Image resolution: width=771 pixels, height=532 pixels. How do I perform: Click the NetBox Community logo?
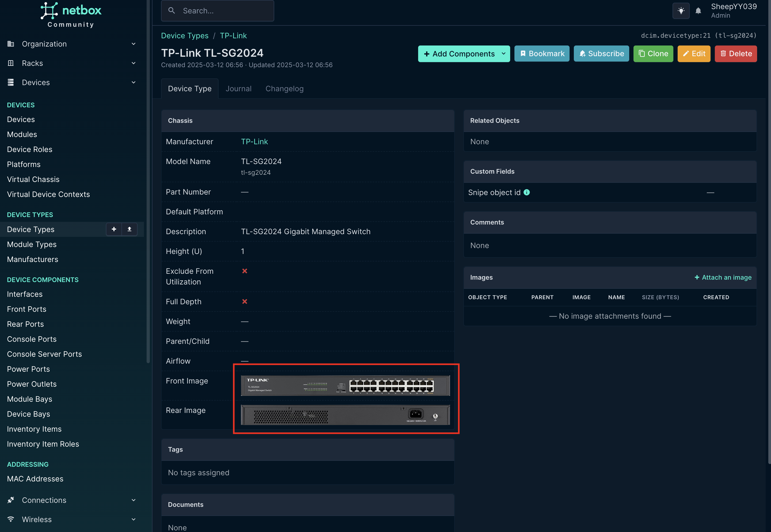coord(71,15)
